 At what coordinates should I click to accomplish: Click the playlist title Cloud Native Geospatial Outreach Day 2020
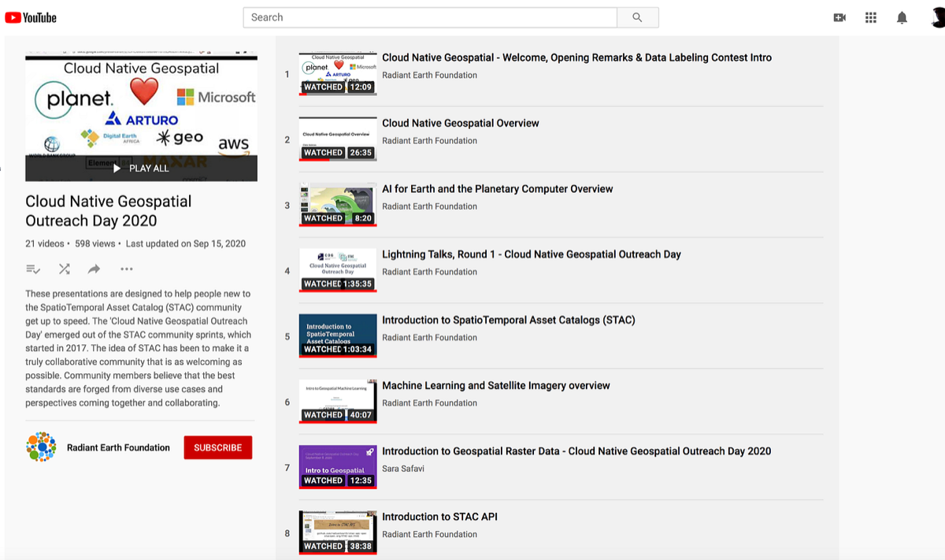(x=109, y=211)
